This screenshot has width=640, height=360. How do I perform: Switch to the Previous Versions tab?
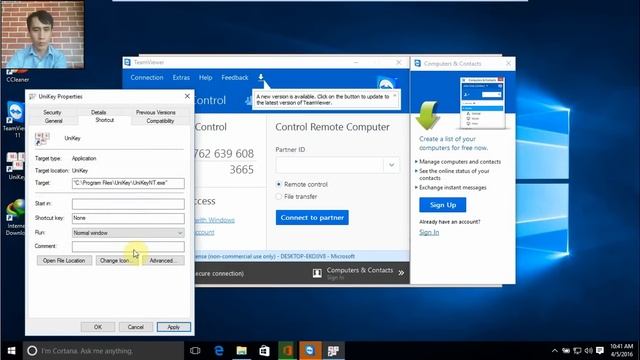pyautogui.click(x=156, y=112)
